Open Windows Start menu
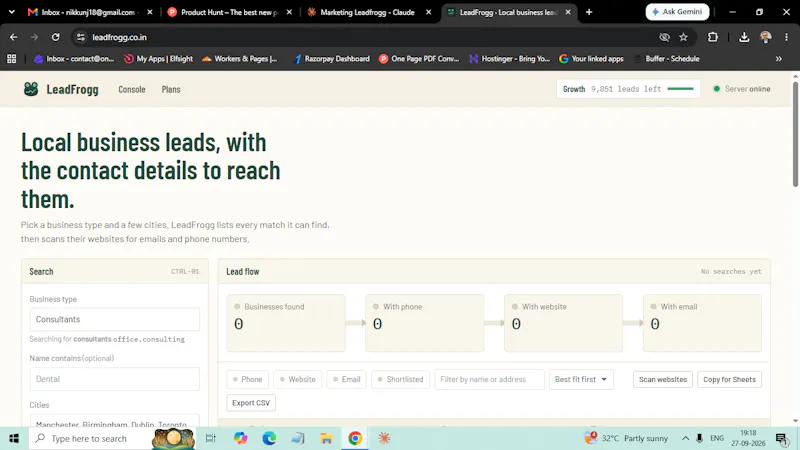This screenshot has height=450, width=800. click(x=14, y=438)
